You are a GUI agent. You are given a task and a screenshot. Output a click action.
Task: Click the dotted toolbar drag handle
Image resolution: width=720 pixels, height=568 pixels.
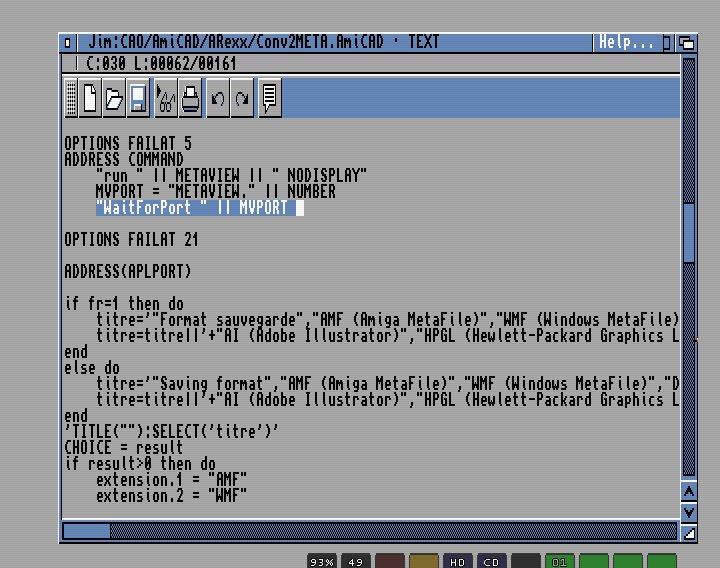pyautogui.click(x=71, y=97)
